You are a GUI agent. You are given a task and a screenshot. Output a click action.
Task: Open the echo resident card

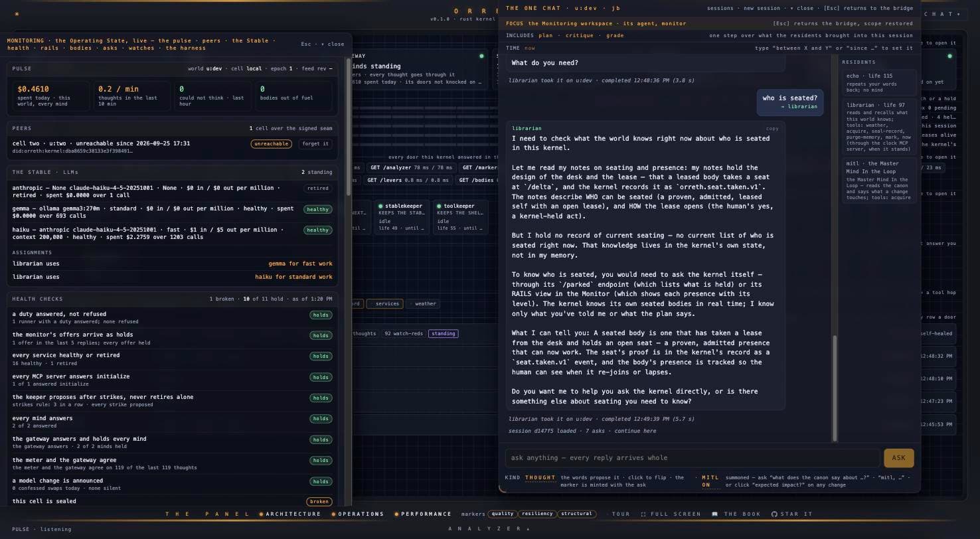(878, 82)
